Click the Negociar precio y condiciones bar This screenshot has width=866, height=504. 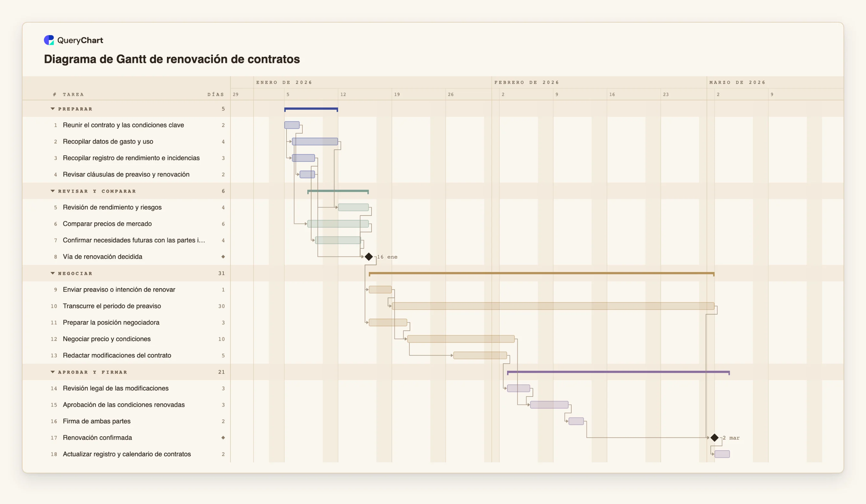click(x=461, y=339)
